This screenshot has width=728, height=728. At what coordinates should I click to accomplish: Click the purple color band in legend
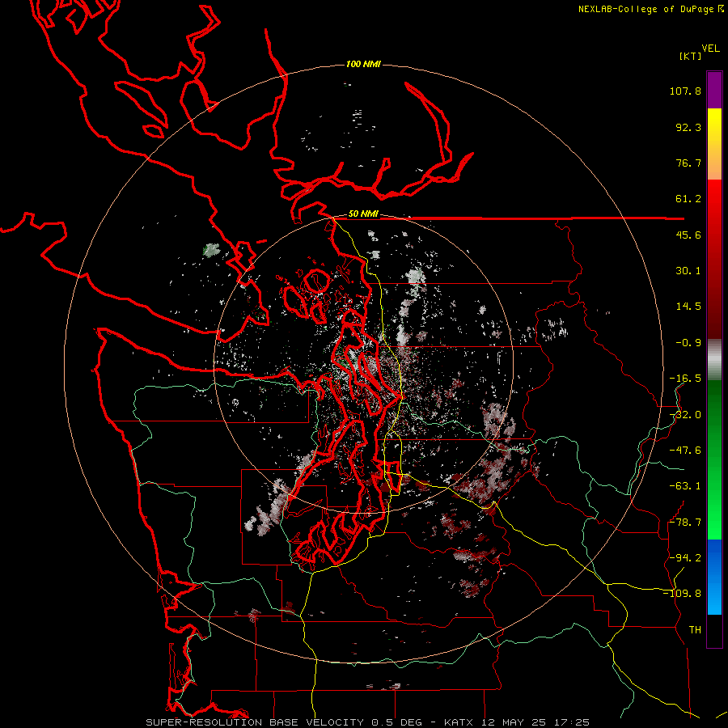click(714, 90)
